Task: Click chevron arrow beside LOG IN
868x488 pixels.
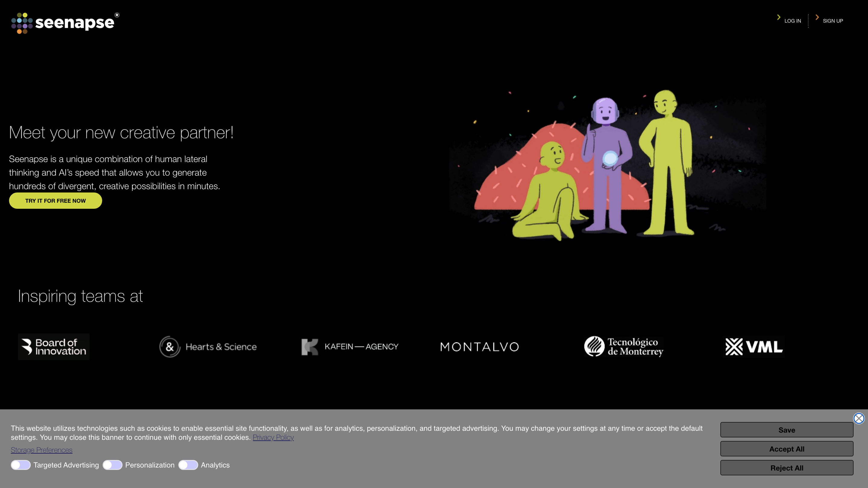Action: tap(779, 17)
